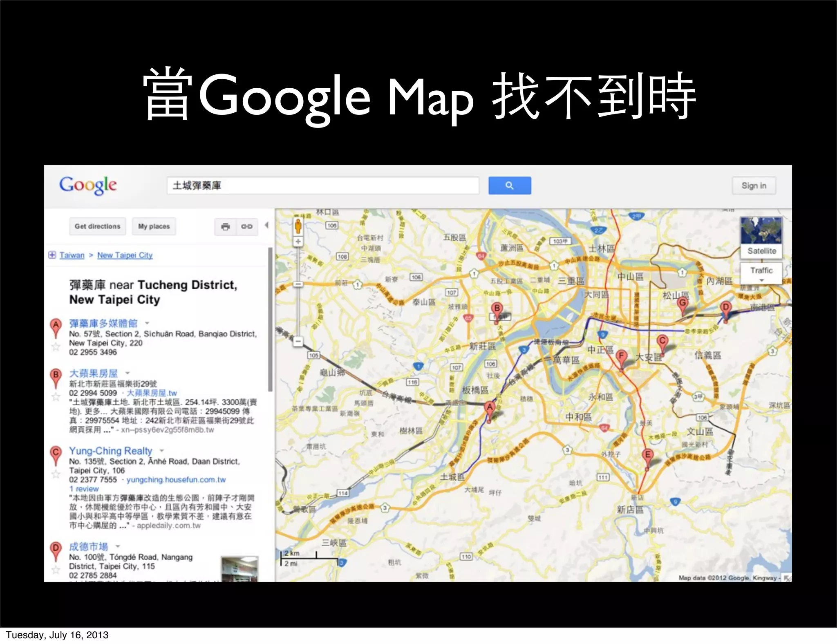This screenshot has width=837, height=644.
Task: Click the Google logo
Action: point(88,186)
